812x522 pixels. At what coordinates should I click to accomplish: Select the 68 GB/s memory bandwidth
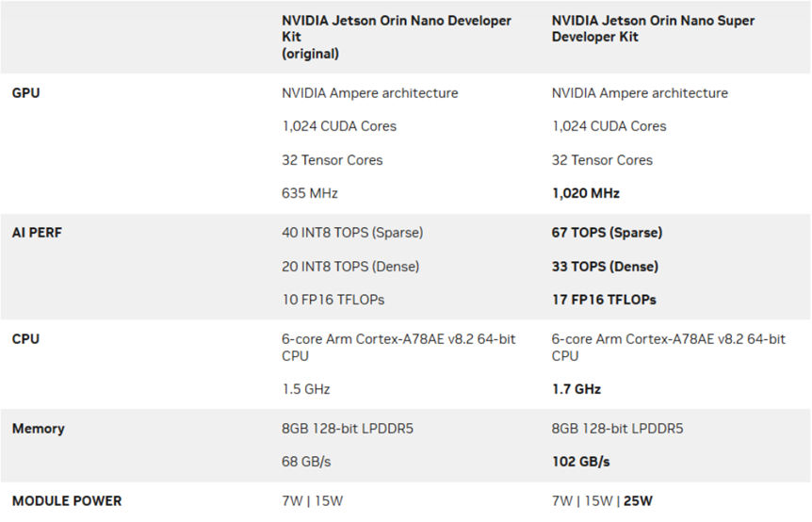[306, 462]
